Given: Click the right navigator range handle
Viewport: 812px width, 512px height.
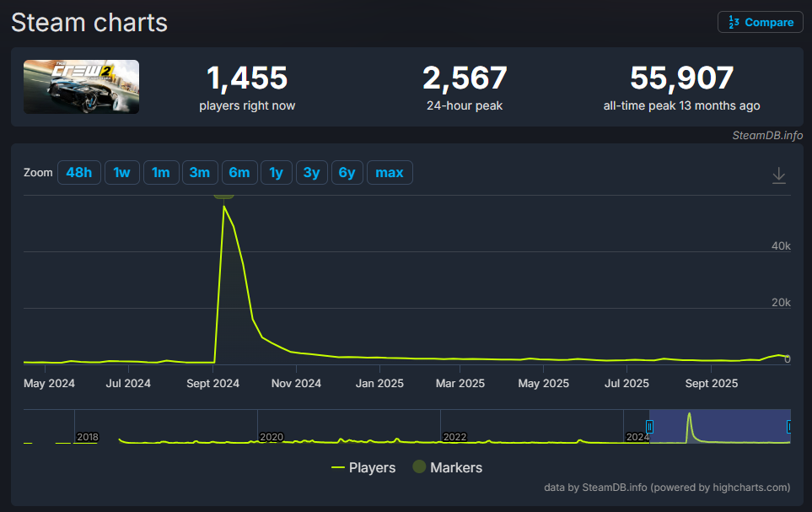Looking at the screenshot, I should (x=788, y=427).
